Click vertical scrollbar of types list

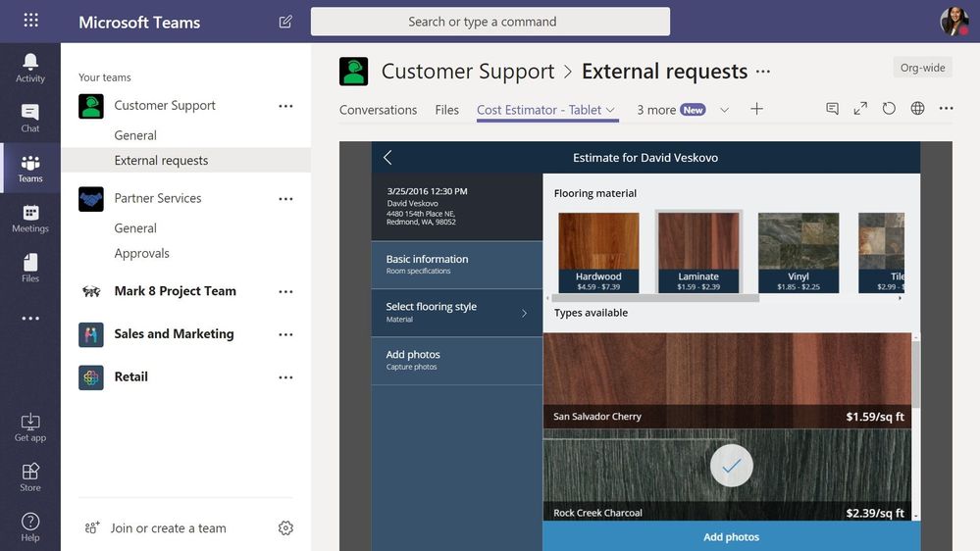coord(915,374)
